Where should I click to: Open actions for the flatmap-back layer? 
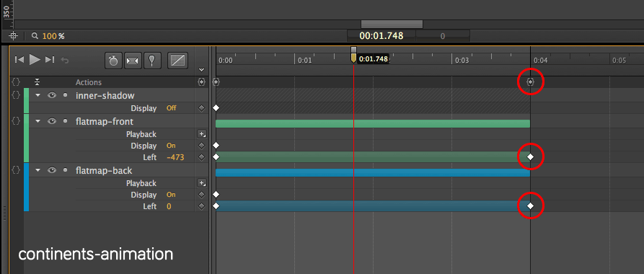coord(16,170)
